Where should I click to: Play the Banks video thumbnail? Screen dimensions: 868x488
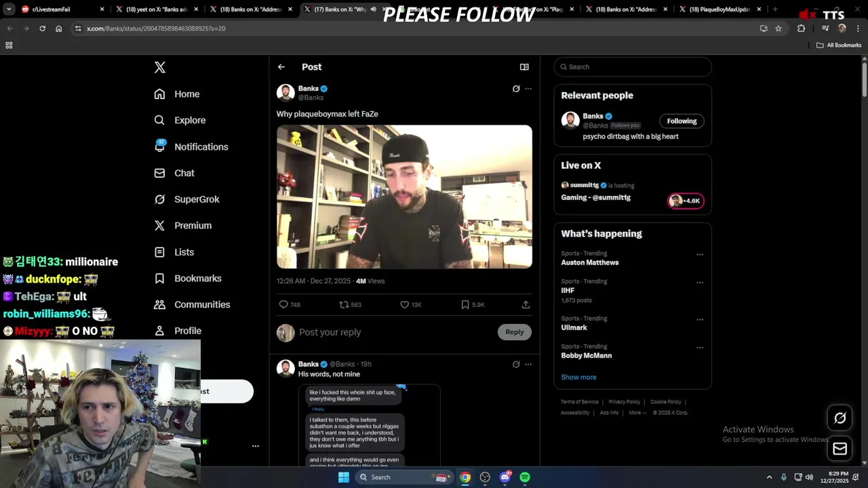[404, 197]
